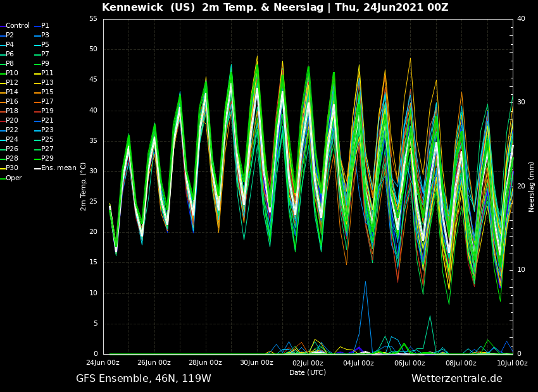This screenshot has height=392, width=538.
Task: Select the 'P17' legend entry
Action: tap(44, 101)
